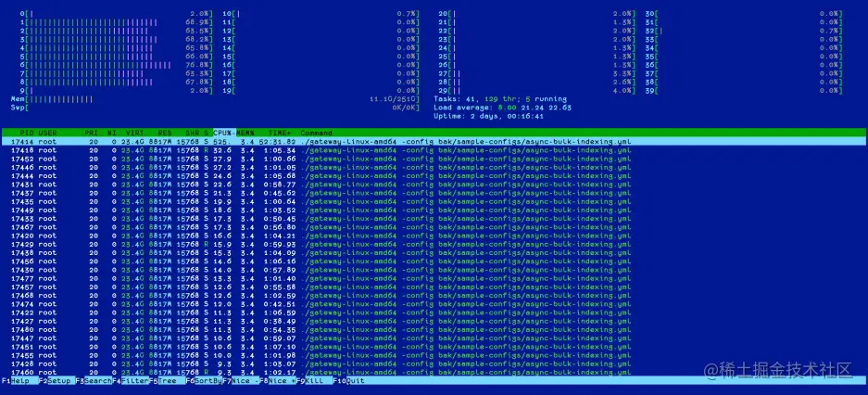Click the Uptime 2 days readout
Viewport: 868px width, 395px height.
(x=488, y=116)
